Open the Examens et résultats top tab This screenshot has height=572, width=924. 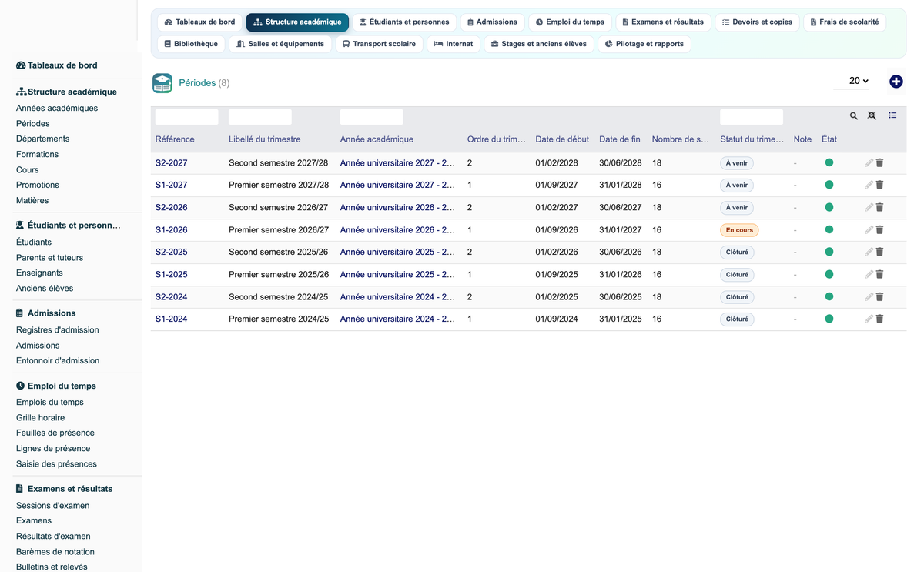663,22
